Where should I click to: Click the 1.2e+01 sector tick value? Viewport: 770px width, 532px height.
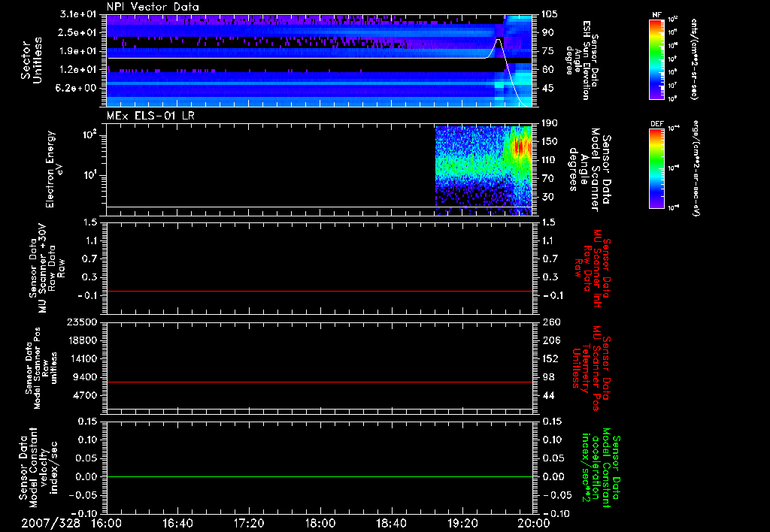tap(78, 70)
